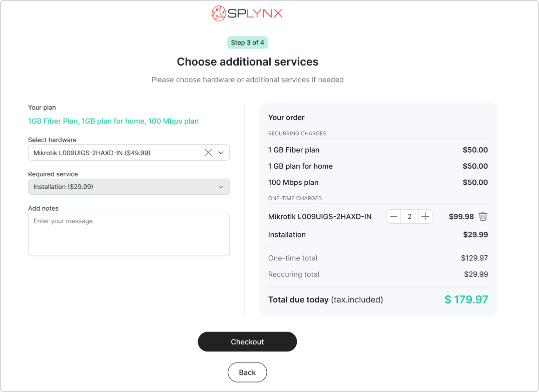This screenshot has height=392, width=539.
Task: Click the 1 GB Fiber plan row
Action: pos(378,150)
